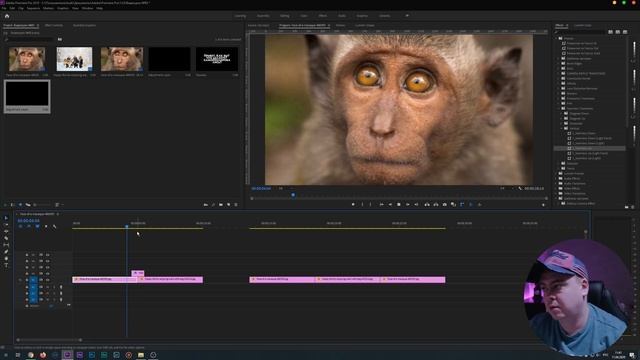Select the Hand tool
Viewport: 640px width, 360px height.
pyautogui.click(x=6, y=258)
